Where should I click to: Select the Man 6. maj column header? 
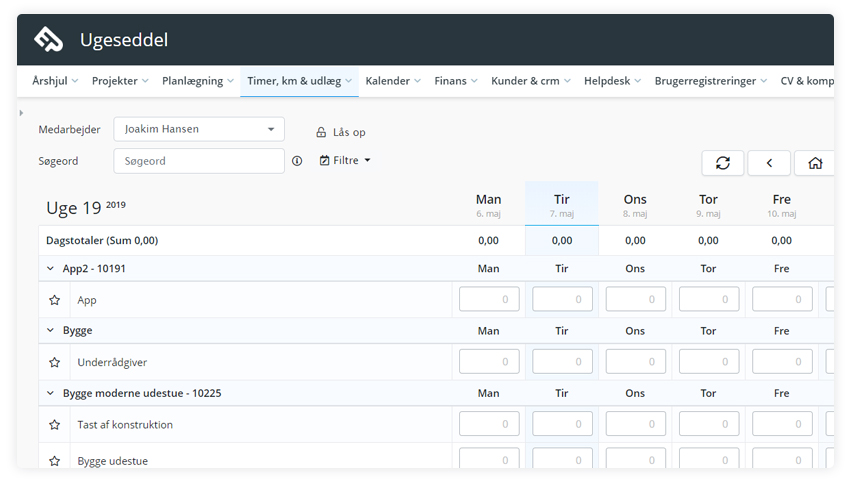[x=488, y=205]
